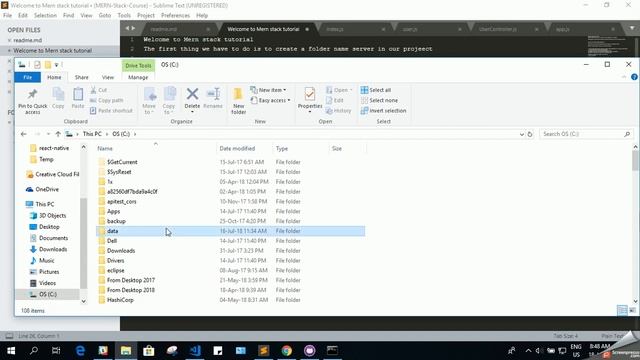
Task: Expand path chevron after OS (C:)
Action: [x=135, y=134]
